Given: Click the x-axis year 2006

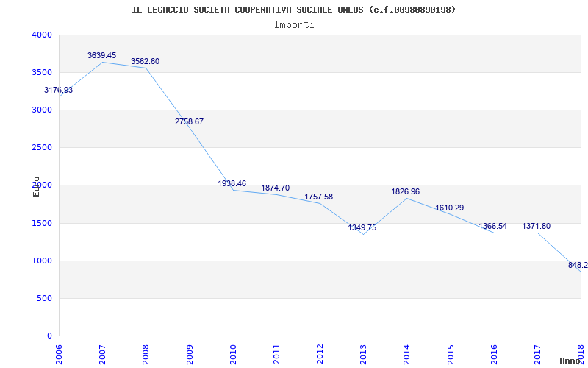Looking at the screenshot, I should pyautogui.click(x=59, y=355).
